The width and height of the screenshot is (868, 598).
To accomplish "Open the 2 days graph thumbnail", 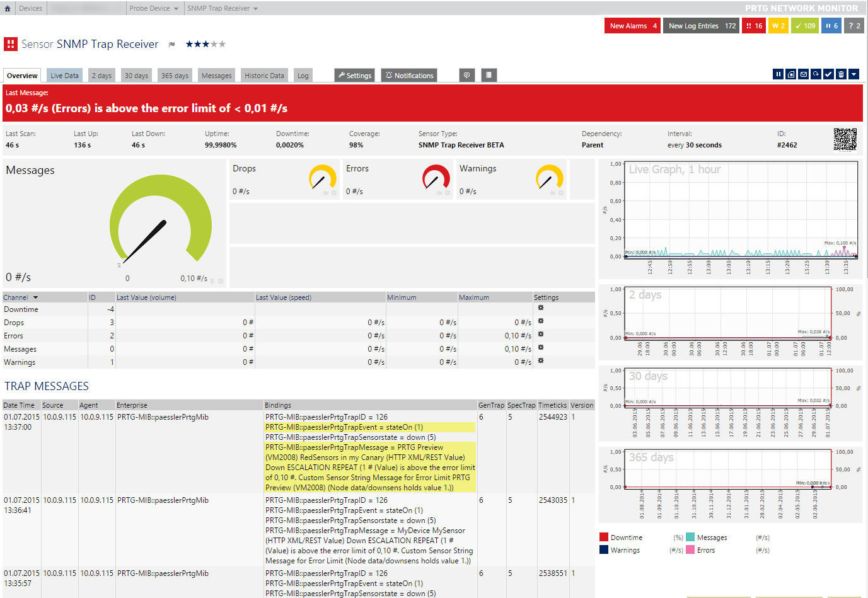I will (730, 322).
